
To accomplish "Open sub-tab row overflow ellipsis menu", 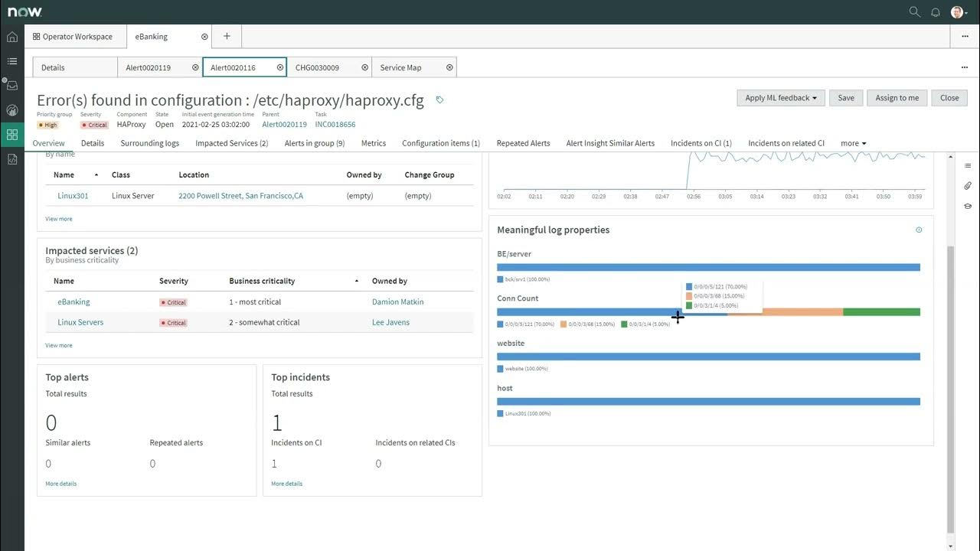I will (964, 67).
